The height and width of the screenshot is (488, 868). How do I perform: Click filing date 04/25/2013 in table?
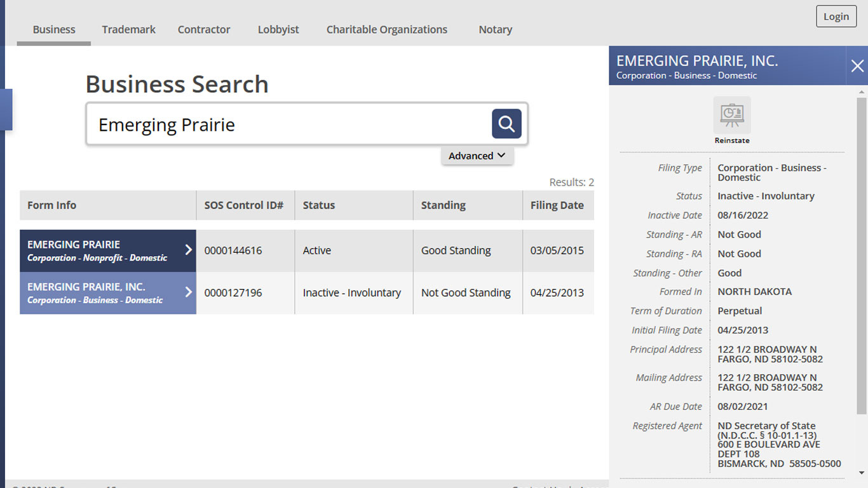click(x=557, y=293)
